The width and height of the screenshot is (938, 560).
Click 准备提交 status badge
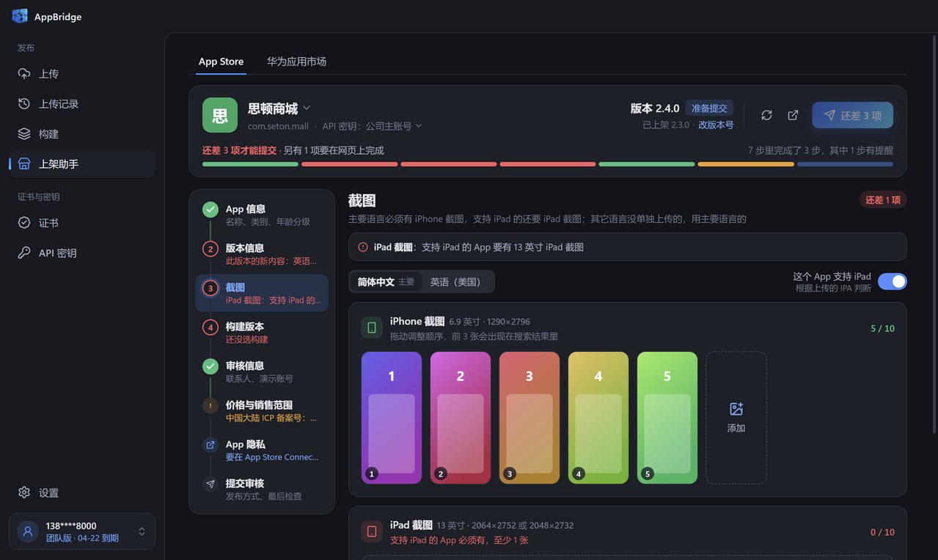point(709,108)
